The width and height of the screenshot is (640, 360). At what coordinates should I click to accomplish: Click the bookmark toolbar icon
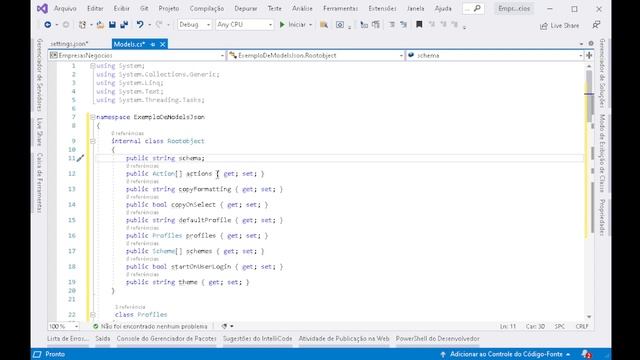(419, 25)
